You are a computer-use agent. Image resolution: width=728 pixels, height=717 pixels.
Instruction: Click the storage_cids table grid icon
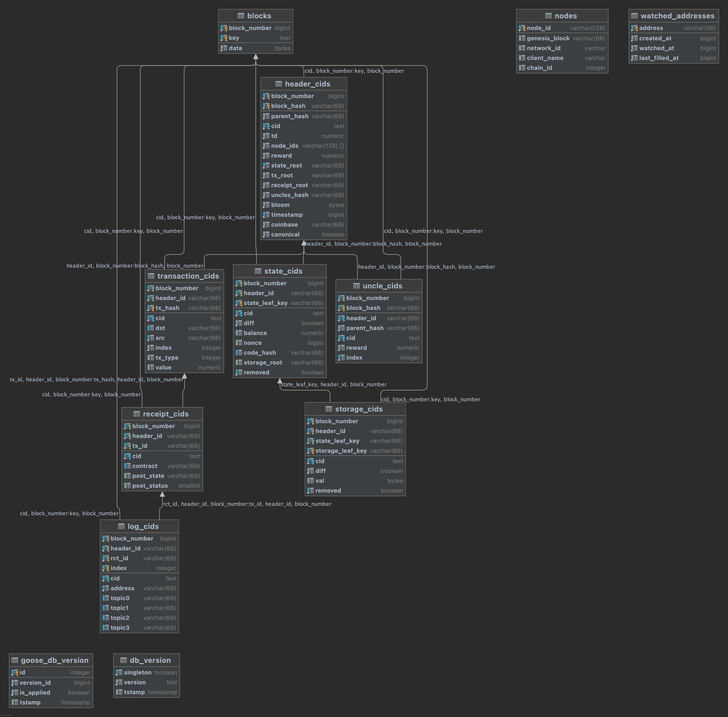[329, 409]
